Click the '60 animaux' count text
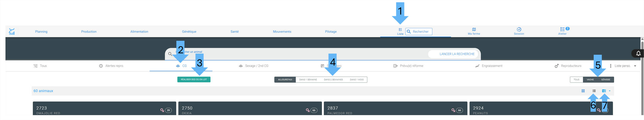This screenshot has width=644, height=120. [x=43, y=91]
